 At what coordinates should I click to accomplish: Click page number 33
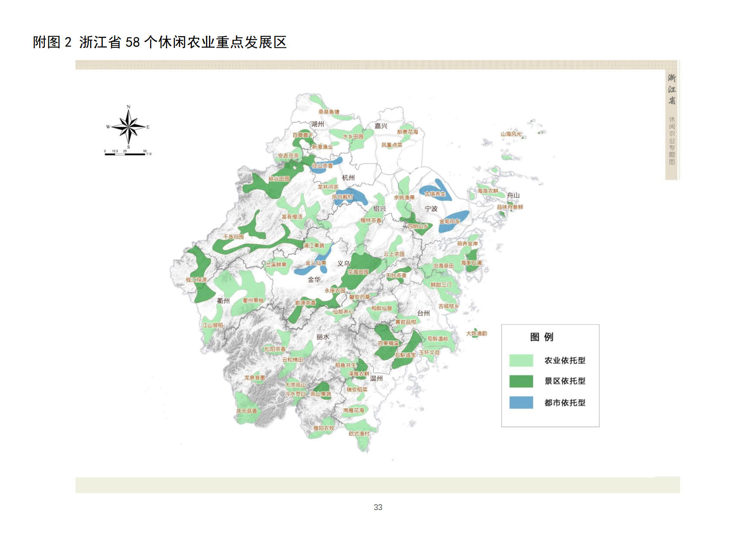378,507
